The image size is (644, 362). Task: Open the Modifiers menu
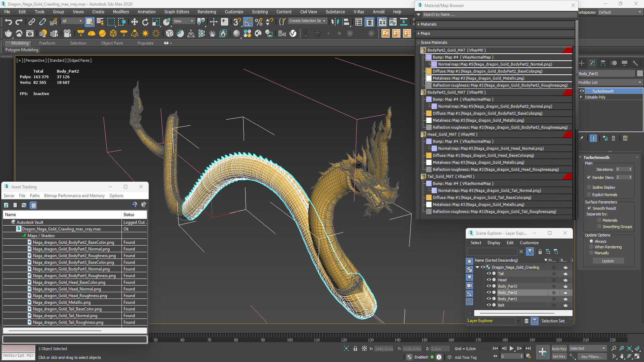click(121, 12)
